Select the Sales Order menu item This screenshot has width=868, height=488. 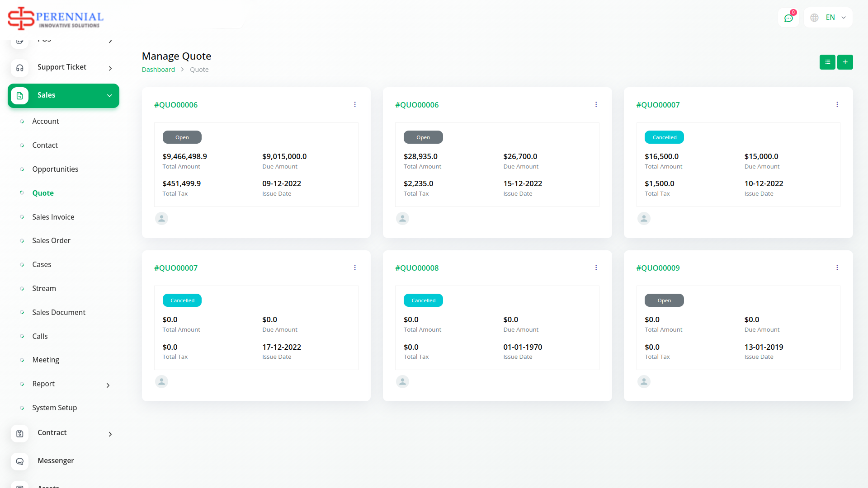[x=51, y=240]
